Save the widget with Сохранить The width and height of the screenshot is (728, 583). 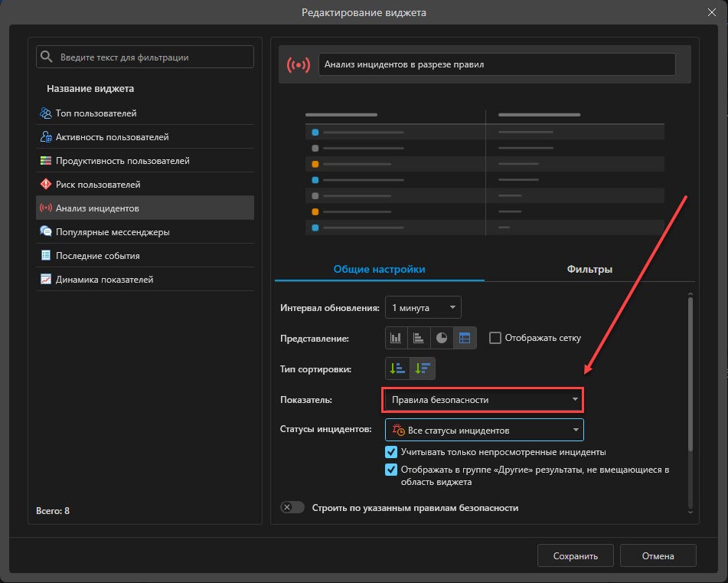(x=575, y=555)
